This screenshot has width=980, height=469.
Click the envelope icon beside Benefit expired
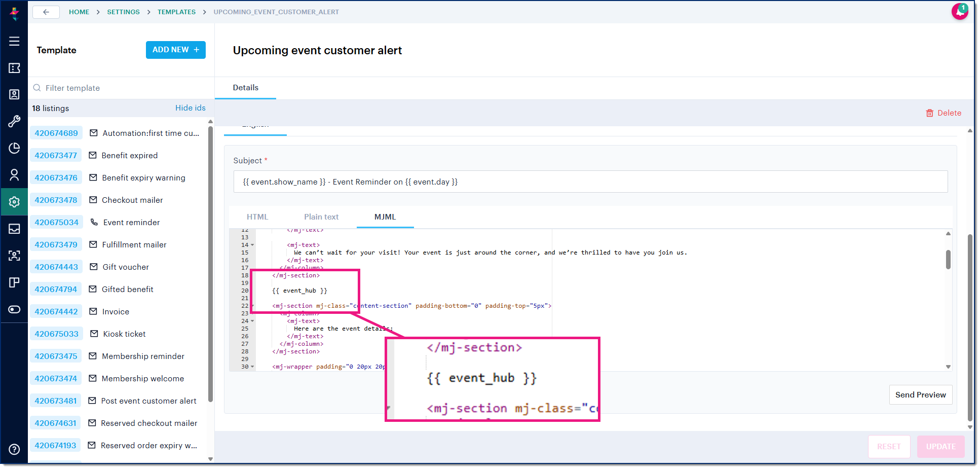pyautogui.click(x=93, y=155)
